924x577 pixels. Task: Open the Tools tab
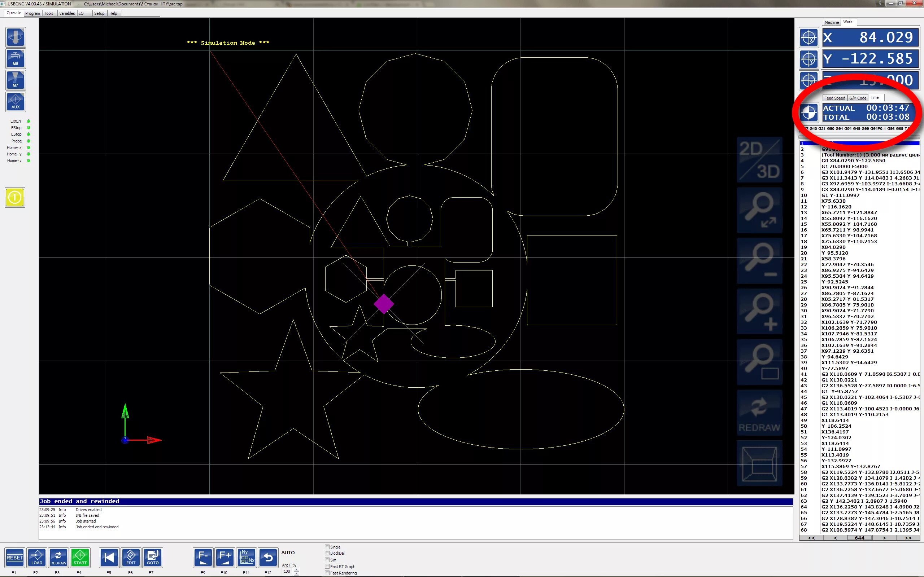click(x=49, y=13)
